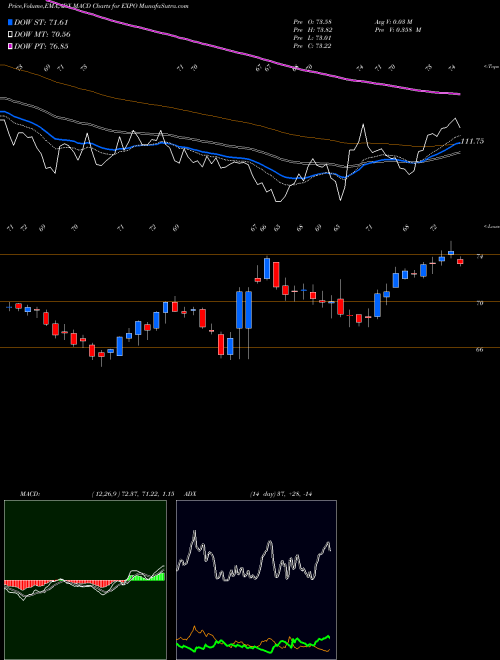Click the 111.75 value beside the EMA line

point(472,141)
